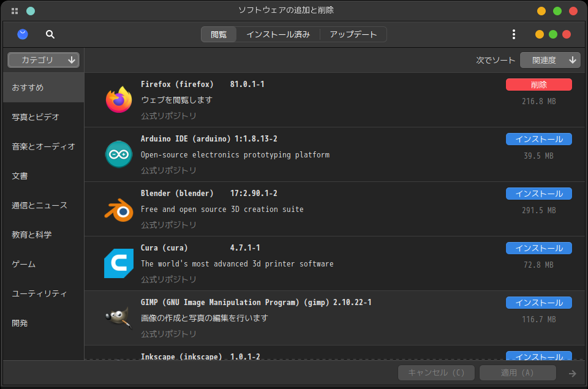Click the green circle in the header bar

pos(553,34)
